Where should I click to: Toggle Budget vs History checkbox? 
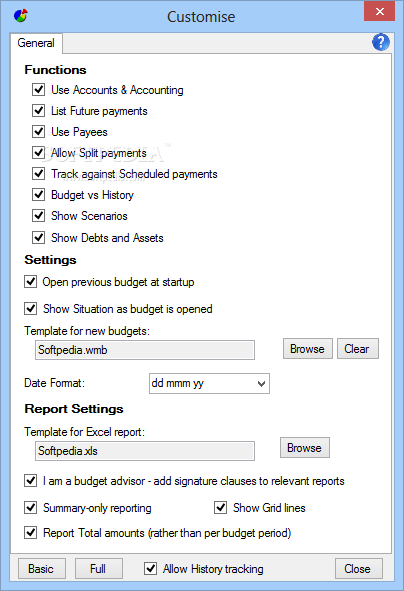coord(38,194)
